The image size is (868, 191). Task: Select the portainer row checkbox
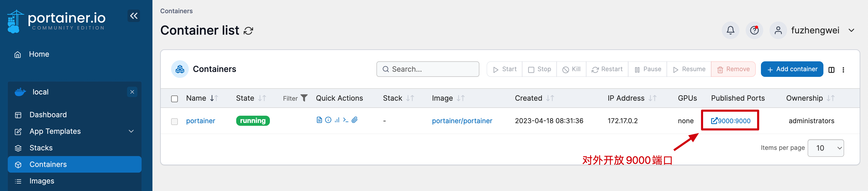(x=174, y=121)
